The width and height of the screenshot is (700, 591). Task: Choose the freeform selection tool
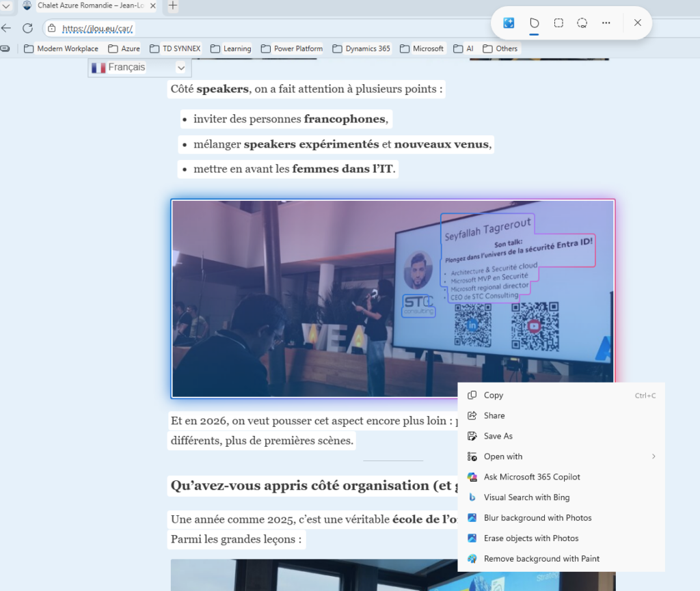[535, 23]
